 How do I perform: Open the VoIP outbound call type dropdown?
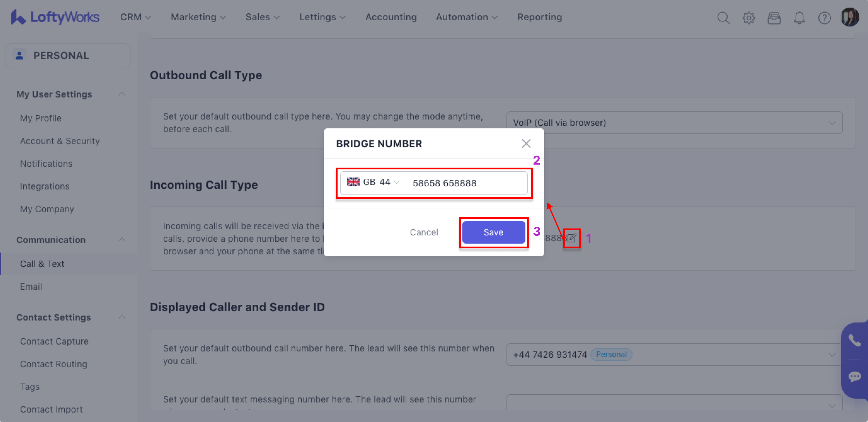(674, 123)
